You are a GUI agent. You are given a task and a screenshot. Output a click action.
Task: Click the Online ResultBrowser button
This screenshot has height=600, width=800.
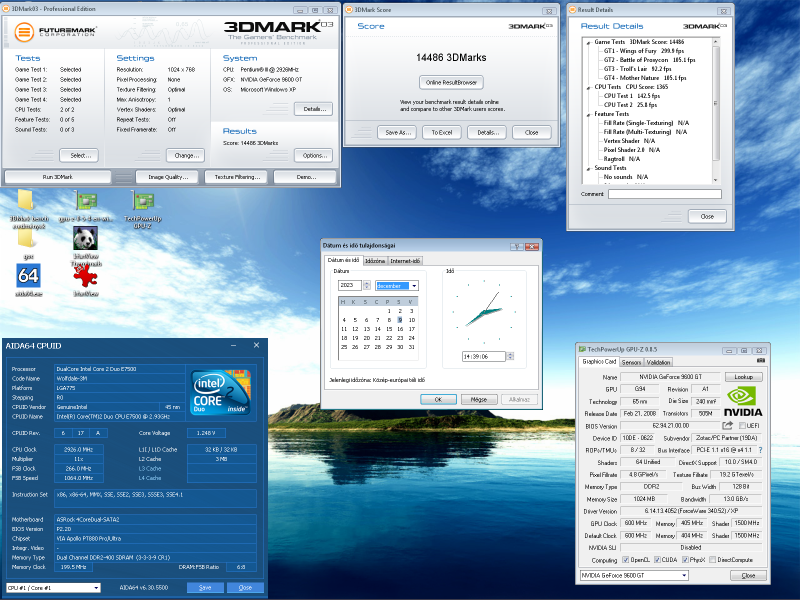tap(451, 82)
